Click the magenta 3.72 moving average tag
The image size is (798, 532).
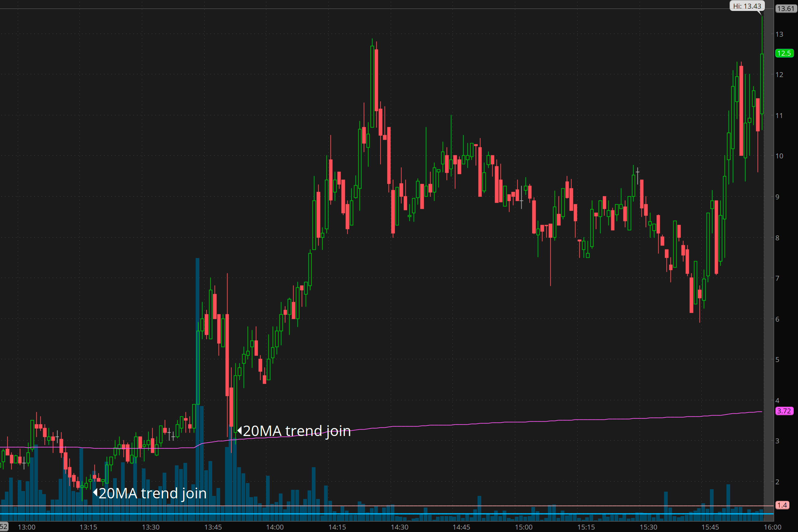(x=784, y=411)
